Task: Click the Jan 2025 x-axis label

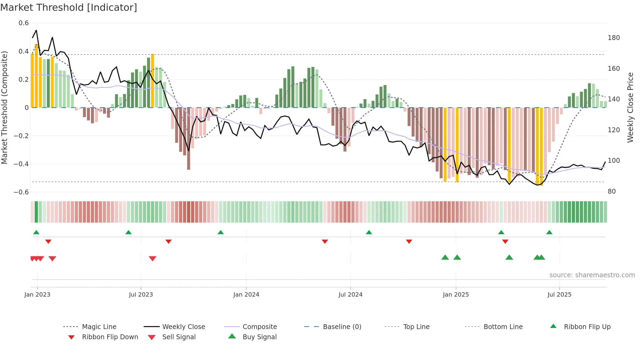Action: coord(456,294)
